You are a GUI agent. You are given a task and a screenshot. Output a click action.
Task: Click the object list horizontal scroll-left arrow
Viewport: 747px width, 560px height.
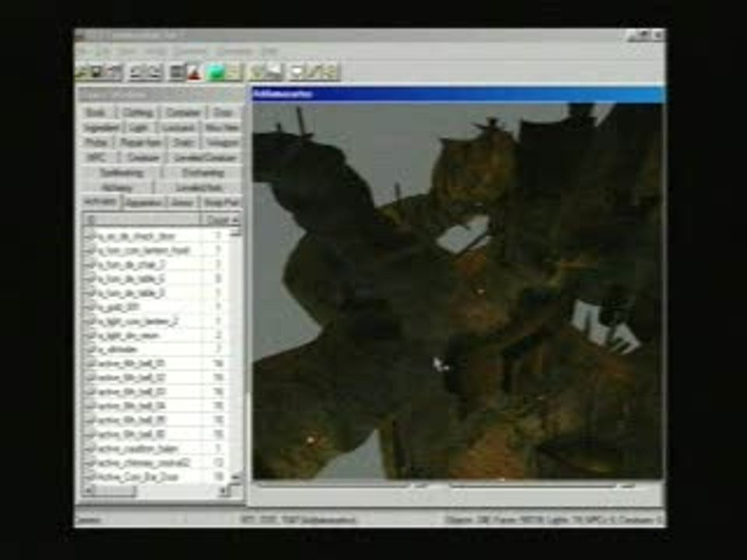point(89,490)
